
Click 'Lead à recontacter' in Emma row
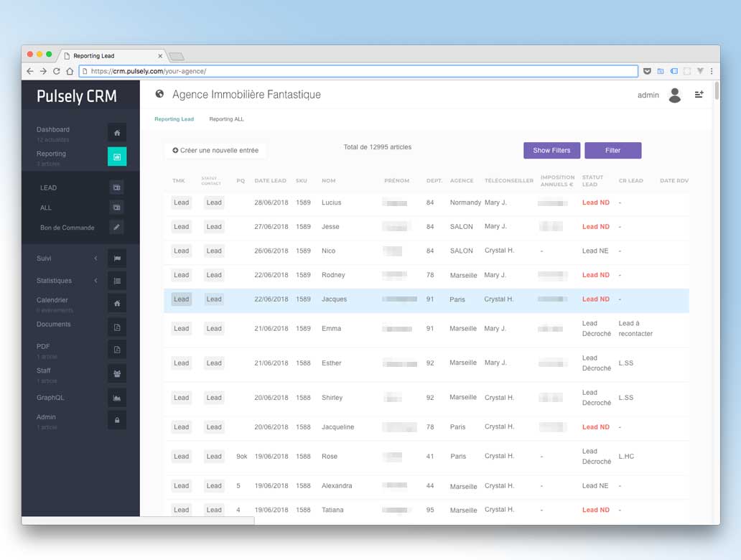coord(635,328)
